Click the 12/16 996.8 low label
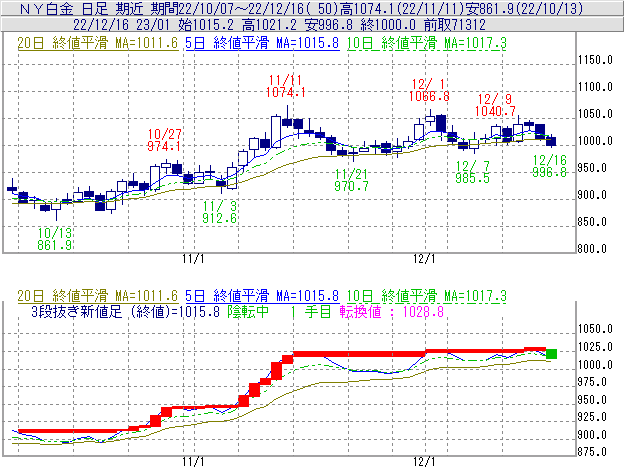This screenshot has height=475, width=624. point(549,166)
